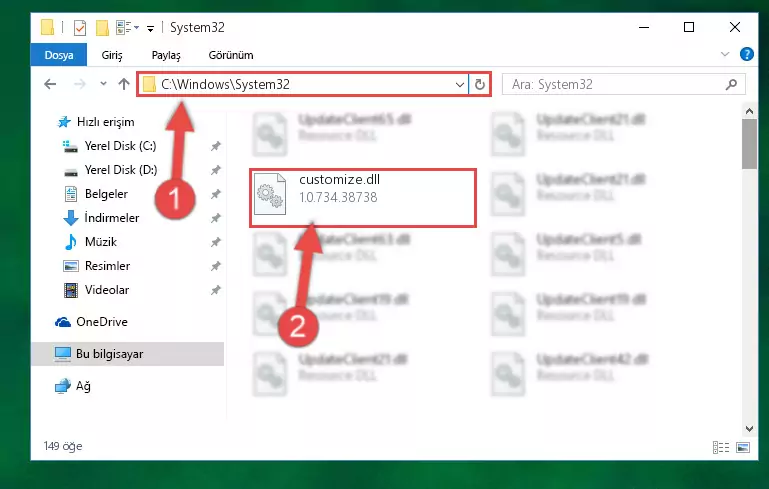The image size is (769, 489).
Task: Click pin icon beside Müzik
Action: point(215,242)
